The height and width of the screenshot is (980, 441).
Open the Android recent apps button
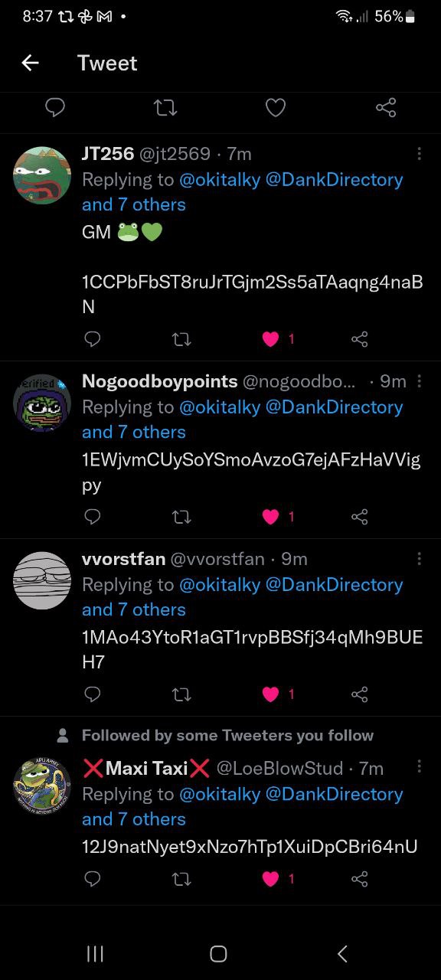tap(95, 953)
